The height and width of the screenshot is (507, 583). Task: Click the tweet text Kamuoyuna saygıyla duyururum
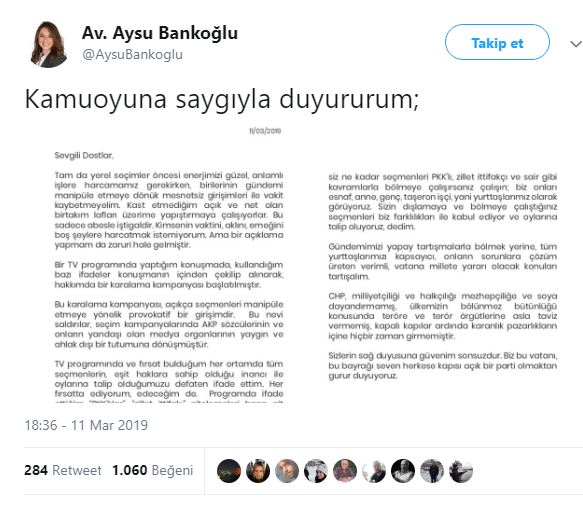click(222, 100)
